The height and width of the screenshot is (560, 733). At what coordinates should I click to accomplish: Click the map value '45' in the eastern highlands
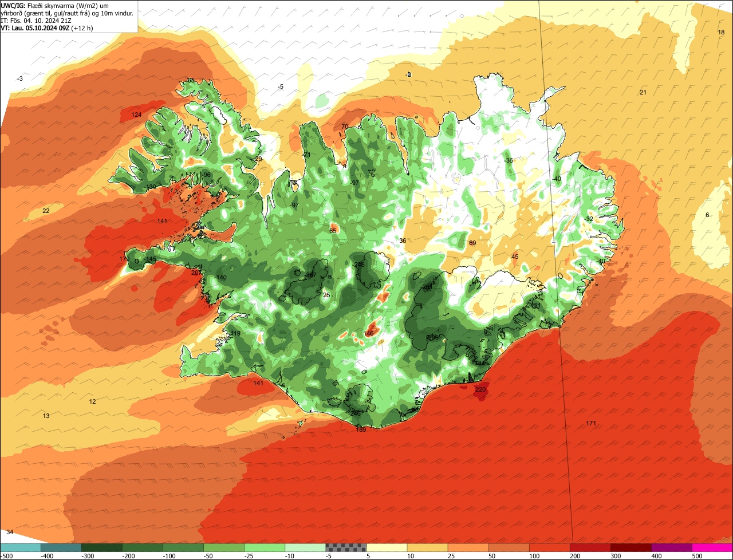click(x=515, y=257)
